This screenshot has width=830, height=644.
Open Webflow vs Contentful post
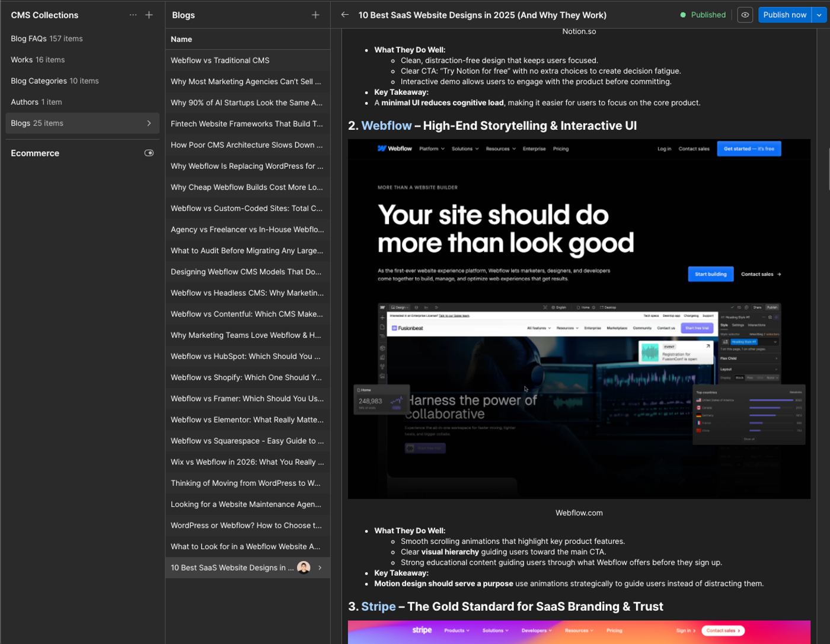coord(248,314)
